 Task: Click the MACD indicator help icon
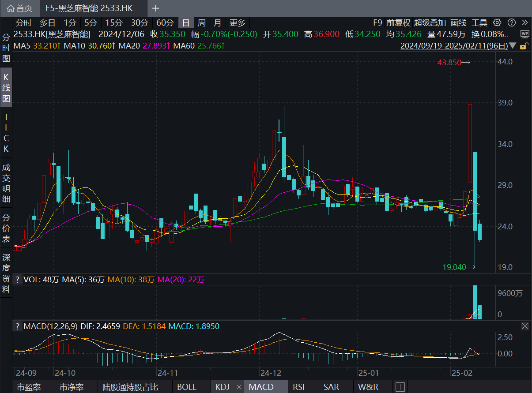(x=17, y=326)
